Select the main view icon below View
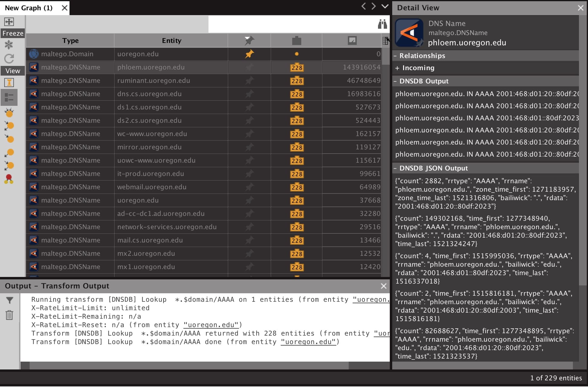 [9, 82]
